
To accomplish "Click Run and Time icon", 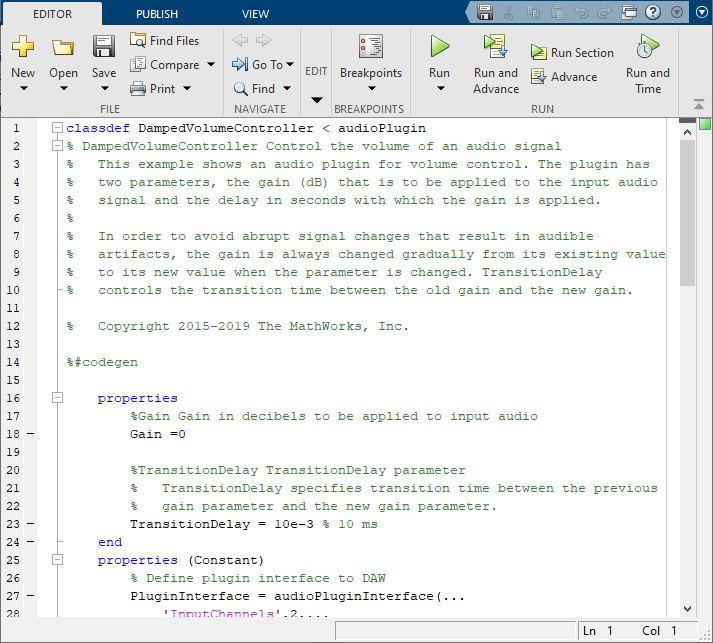I will (648, 46).
